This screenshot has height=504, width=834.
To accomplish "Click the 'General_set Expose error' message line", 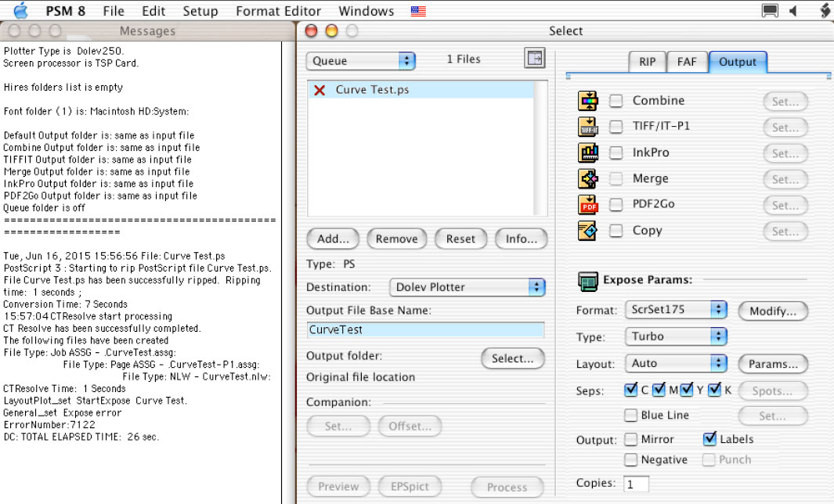I will click(62, 412).
